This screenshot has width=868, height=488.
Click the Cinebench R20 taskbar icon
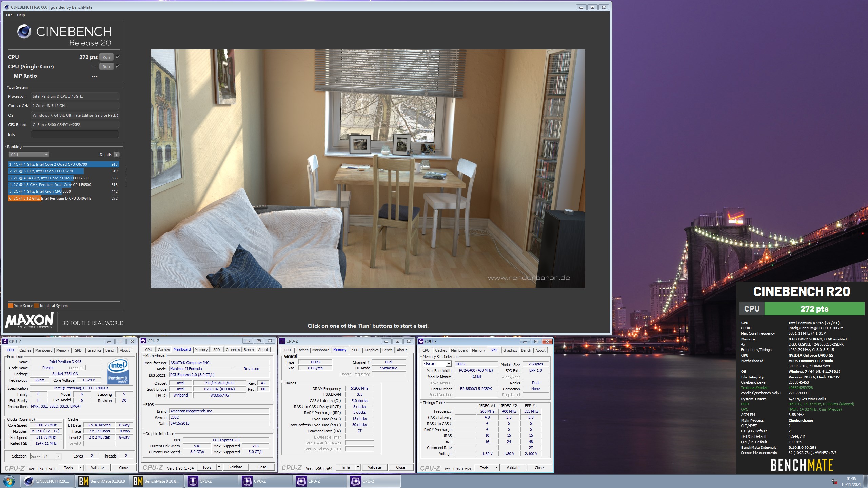click(47, 481)
